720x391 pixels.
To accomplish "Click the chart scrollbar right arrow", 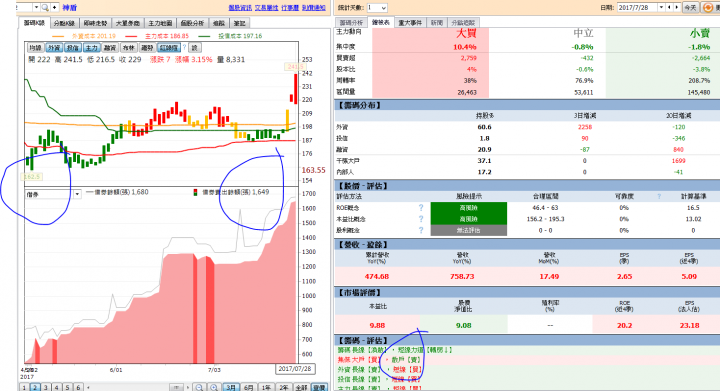I will 188,388.
